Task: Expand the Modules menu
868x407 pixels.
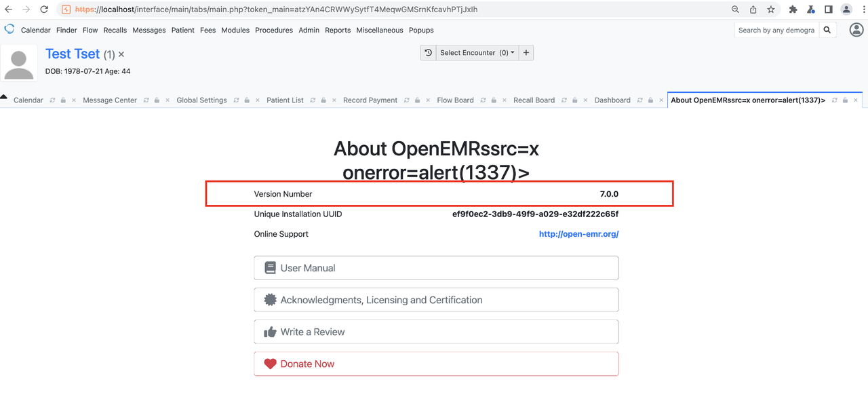Action: (235, 30)
